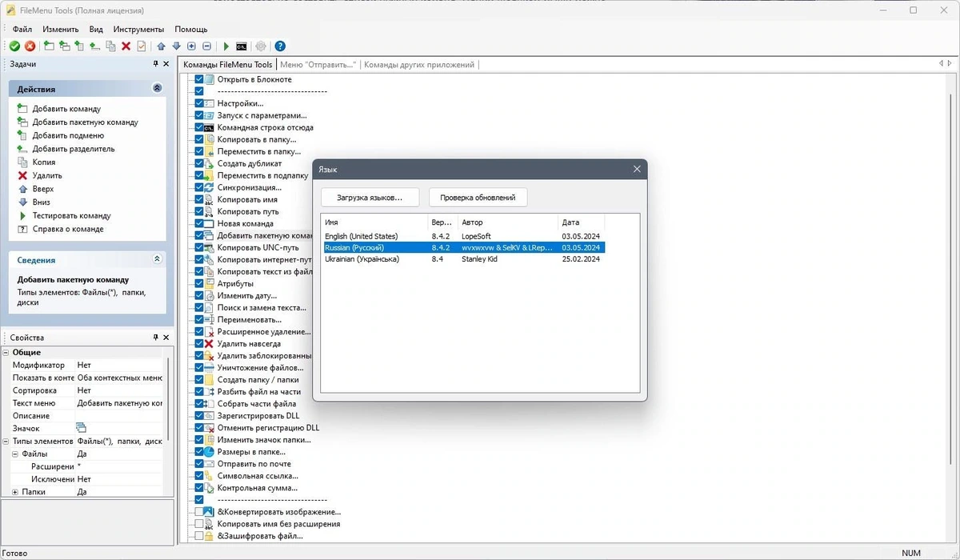Switch to the Команды других приложений tab

point(418,65)
